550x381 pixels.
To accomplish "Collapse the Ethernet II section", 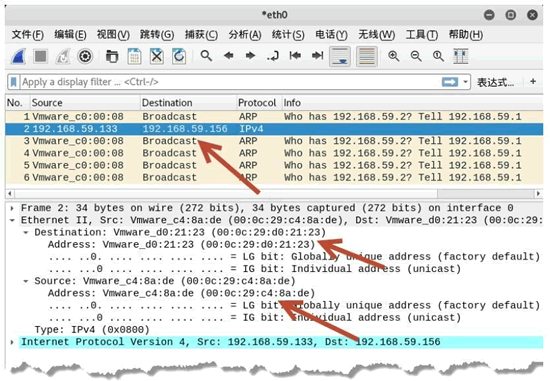I will tap(12, 220).
